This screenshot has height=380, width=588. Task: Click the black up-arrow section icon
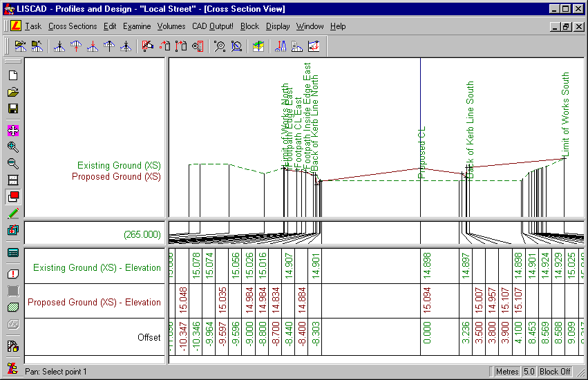point(109,46)
